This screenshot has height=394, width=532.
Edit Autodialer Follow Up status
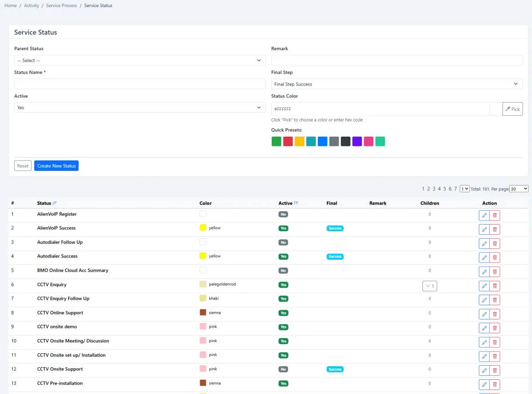click(x=484, y=244)
